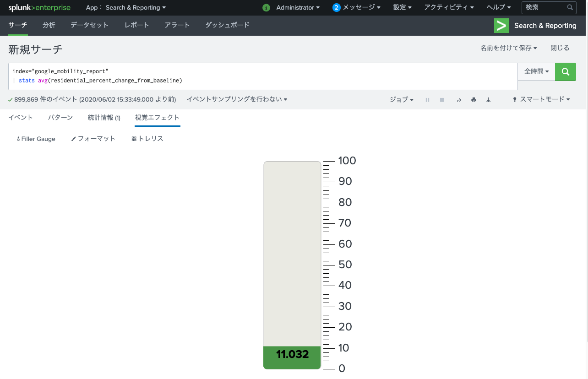Pause the running search job

point(427,100)
